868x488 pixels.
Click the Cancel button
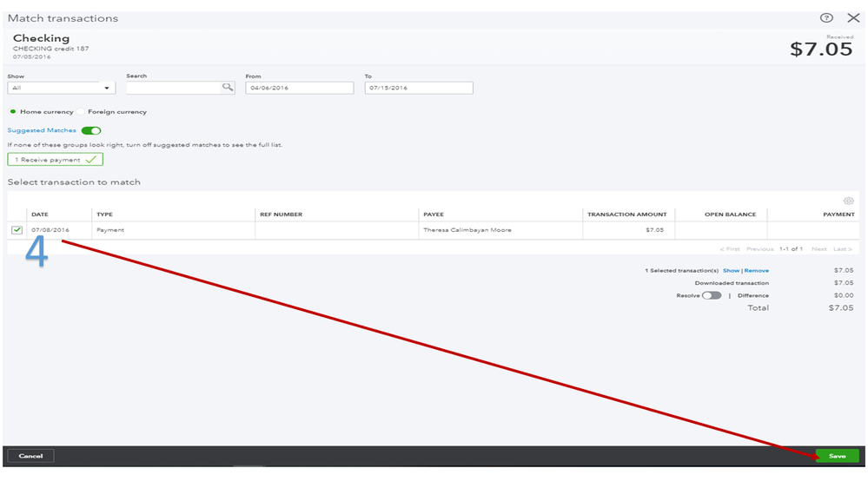coord(31,456)
